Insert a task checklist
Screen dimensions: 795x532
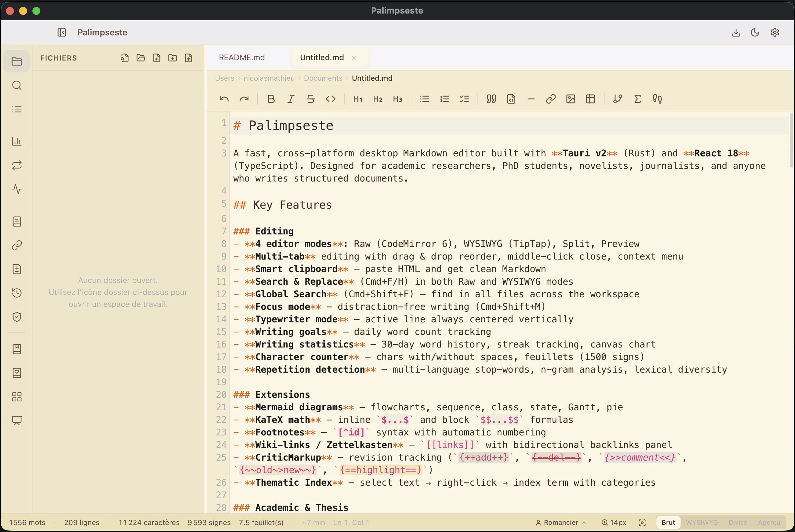(464, 99)
